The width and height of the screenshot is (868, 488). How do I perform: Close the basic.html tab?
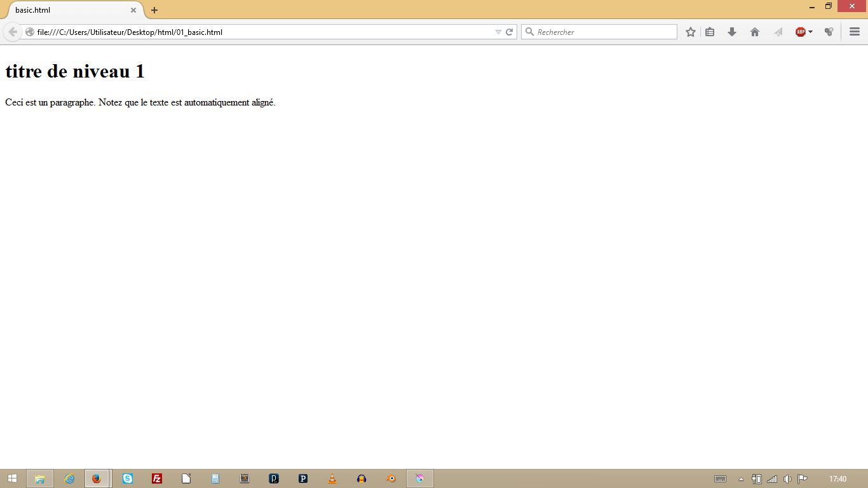click(x=133, y=10)
